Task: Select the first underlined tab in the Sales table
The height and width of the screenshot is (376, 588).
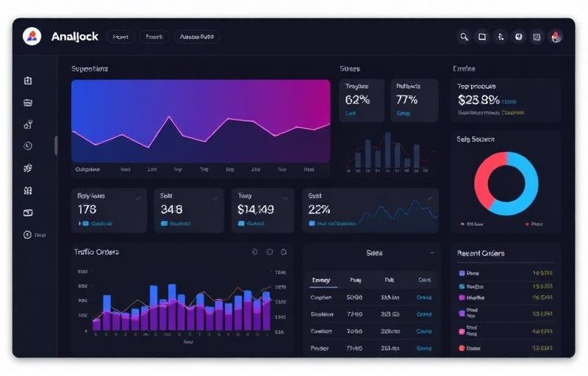Action: click(x=321, y=280)
